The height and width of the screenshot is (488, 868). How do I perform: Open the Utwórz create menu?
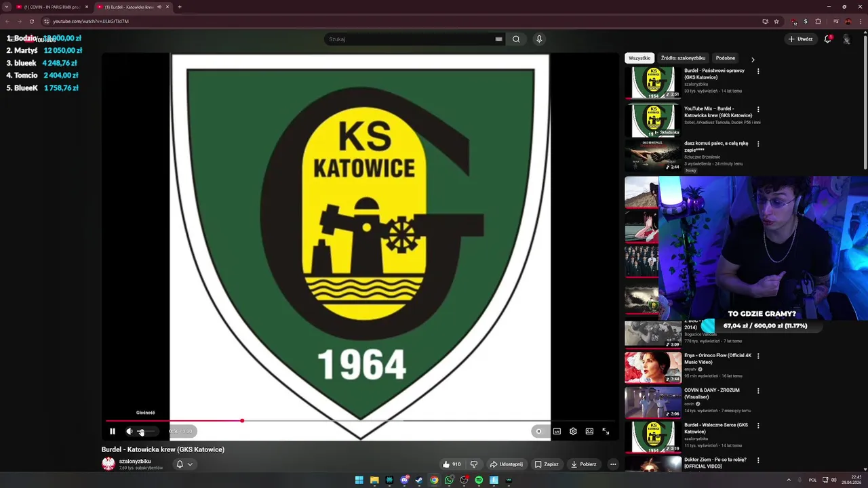[x=800, y=39]
